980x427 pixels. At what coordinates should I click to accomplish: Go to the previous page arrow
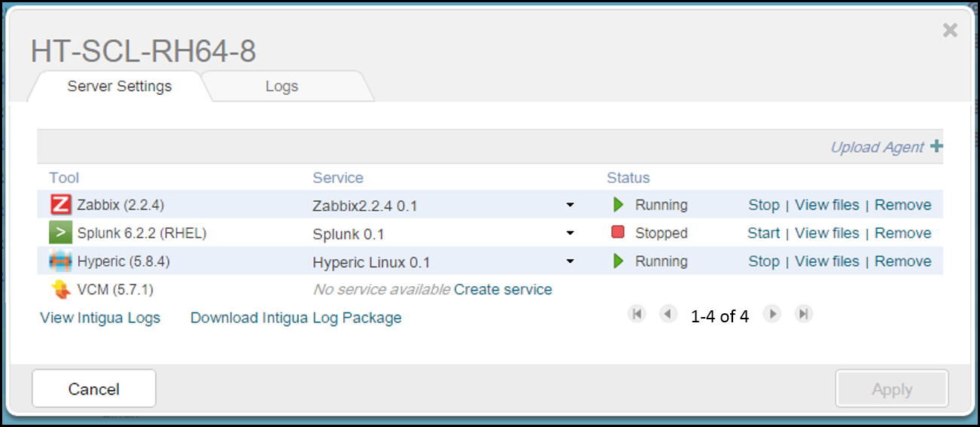point(668,314)
